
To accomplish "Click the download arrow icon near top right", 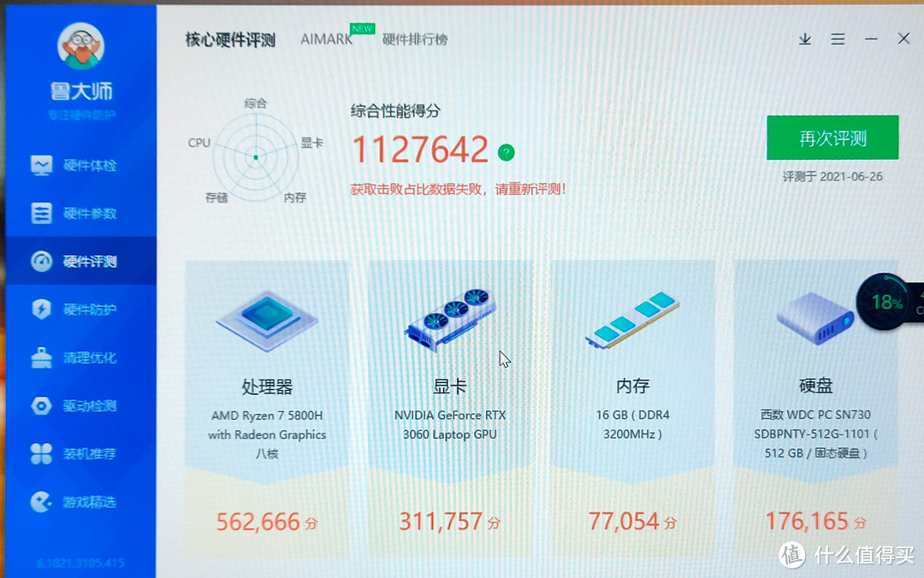I will coord(804,38).
